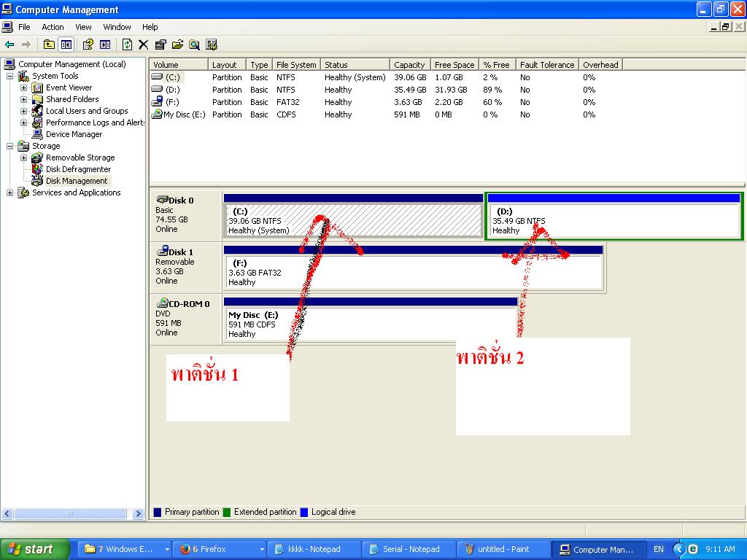Toggle the Show/Hide Console Tree icon

[66, 44]
